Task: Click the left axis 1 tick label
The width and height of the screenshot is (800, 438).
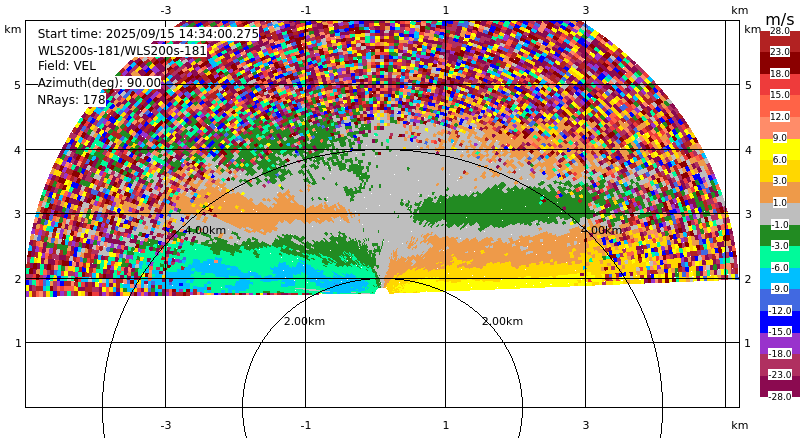Action: point(18,343)
